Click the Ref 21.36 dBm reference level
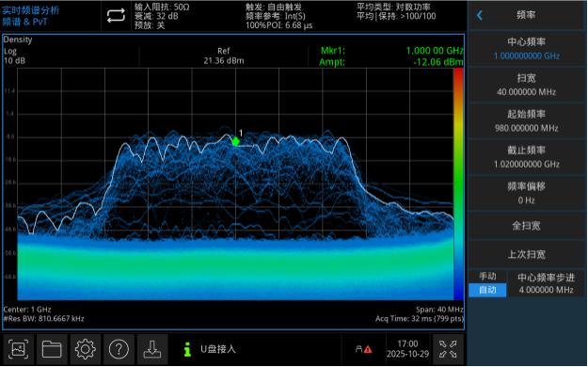 224,56
